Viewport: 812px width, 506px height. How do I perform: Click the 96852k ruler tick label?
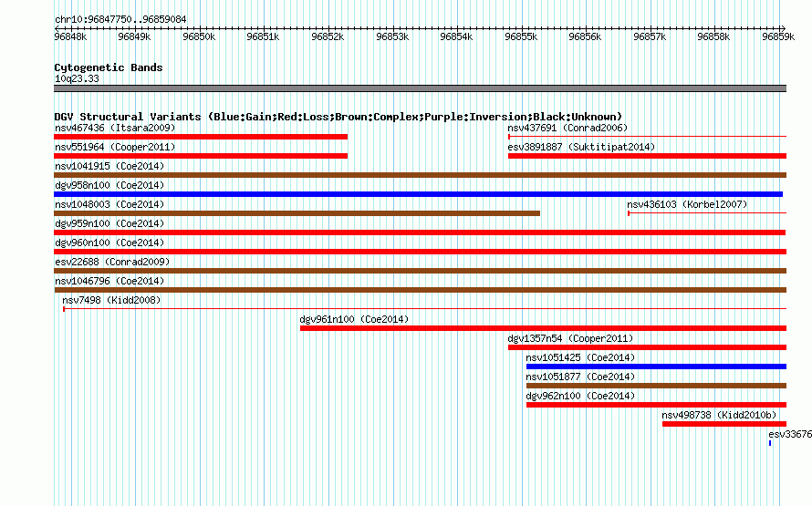point(328,36)
